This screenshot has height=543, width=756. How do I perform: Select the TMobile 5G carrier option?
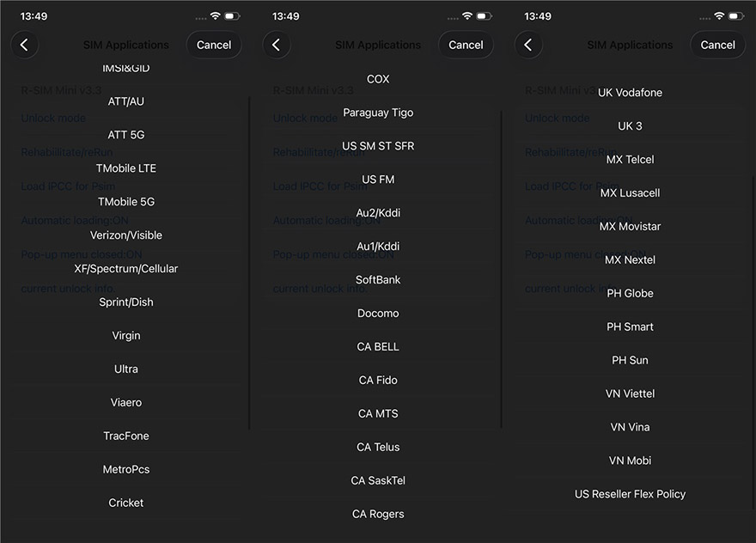[x=126, y=202]
